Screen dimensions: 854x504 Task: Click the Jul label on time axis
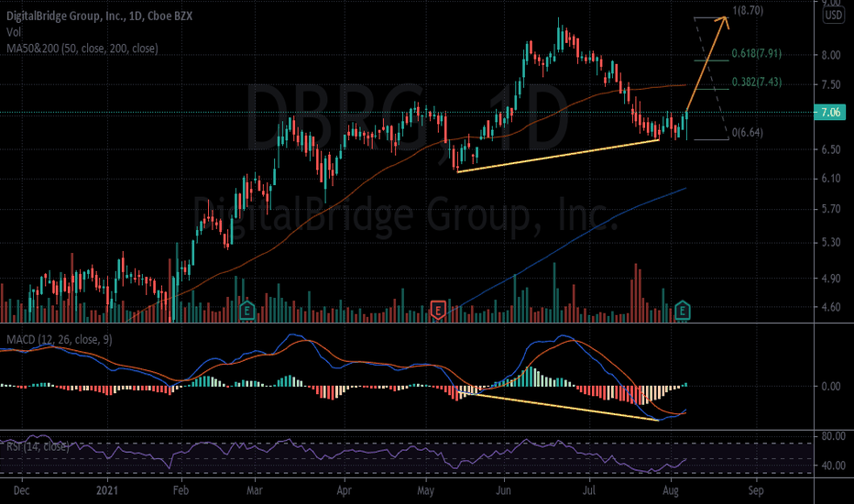point(589,490)
